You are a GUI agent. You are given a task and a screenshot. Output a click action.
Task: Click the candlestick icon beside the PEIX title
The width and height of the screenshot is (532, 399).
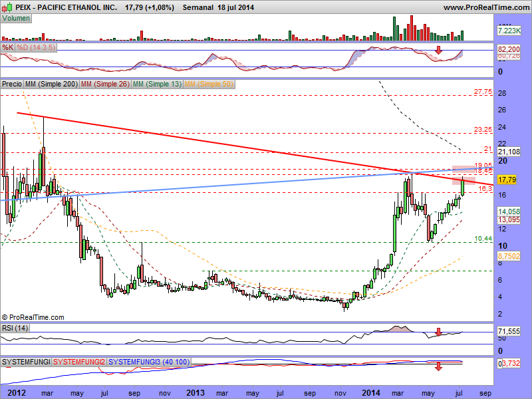click(x=7, y=7)
